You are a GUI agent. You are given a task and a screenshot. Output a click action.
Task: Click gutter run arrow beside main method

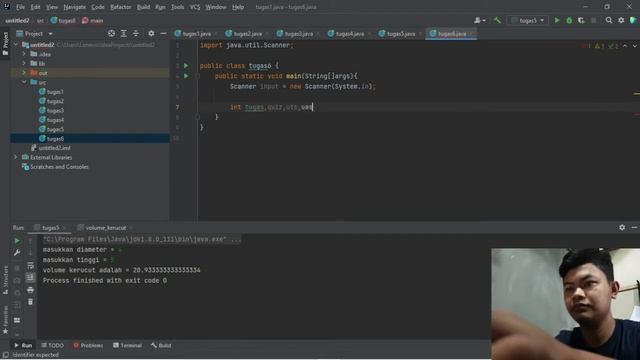point(186,76)
